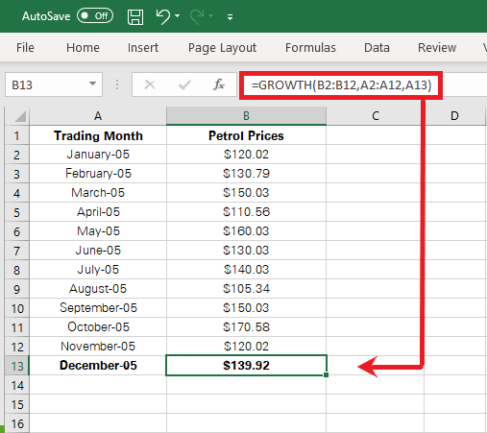Select column D header

pyautogui.click(x=454, y=116)
